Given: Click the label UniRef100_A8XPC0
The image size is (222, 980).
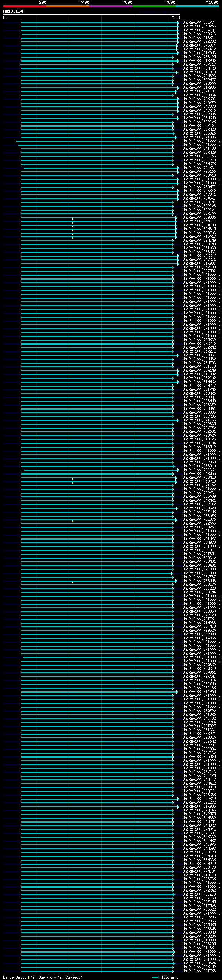Looking at the screenshot, I should point(199,160).
